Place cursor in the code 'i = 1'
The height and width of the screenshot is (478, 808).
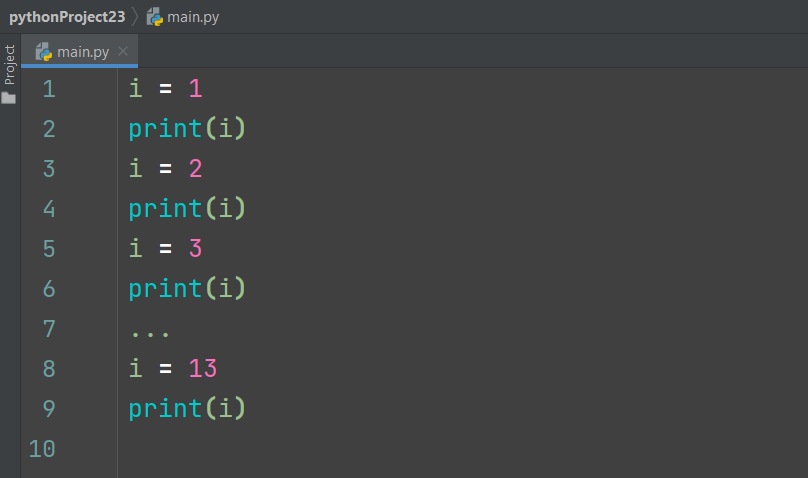[165, 88]
